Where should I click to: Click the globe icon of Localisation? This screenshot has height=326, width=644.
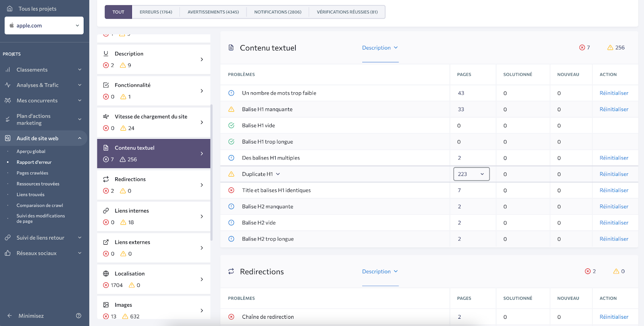[x=106, y=274]
